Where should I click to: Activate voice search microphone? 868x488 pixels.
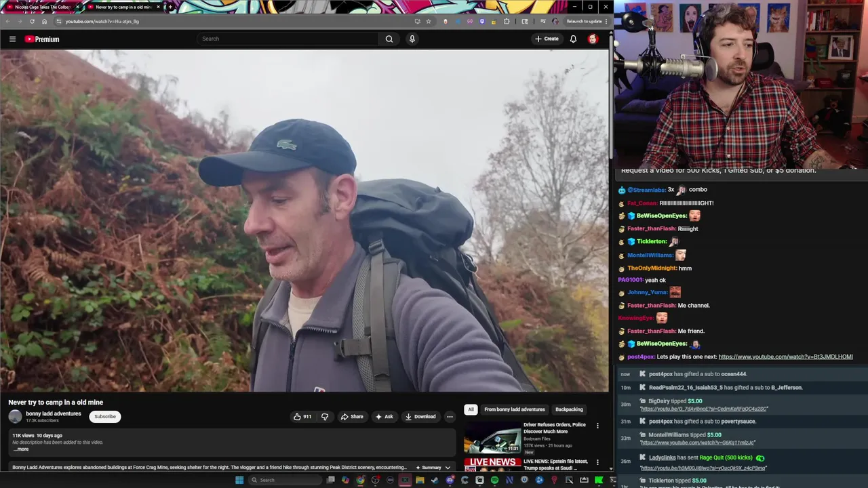[x=412, y=39]
